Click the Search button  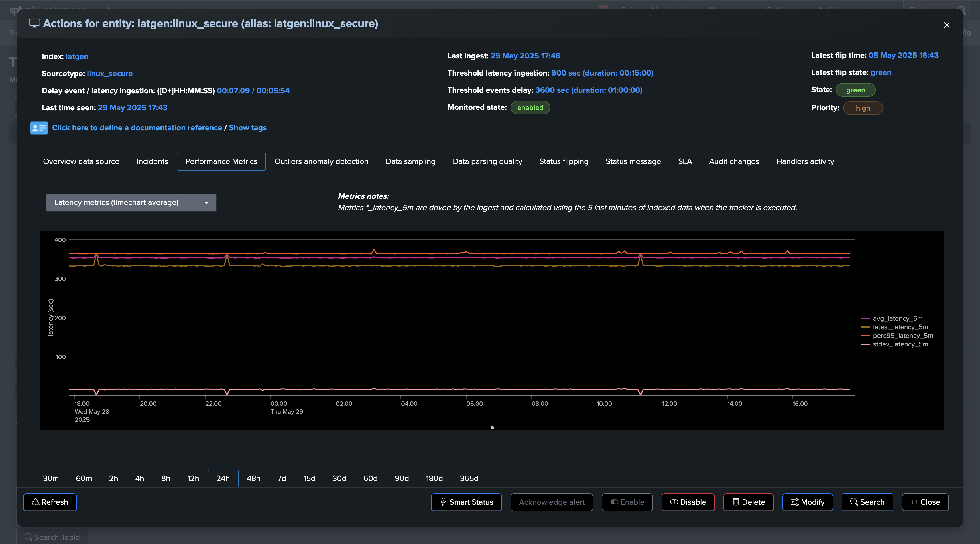[x=867, y=502]
